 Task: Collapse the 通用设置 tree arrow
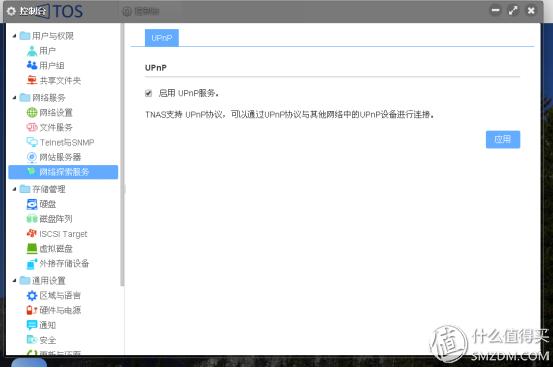pyautogui.click(x=14, y=280)
